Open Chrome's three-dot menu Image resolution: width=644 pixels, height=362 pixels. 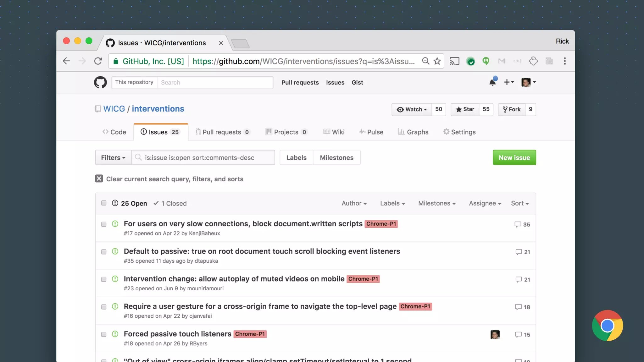point(565,61)
